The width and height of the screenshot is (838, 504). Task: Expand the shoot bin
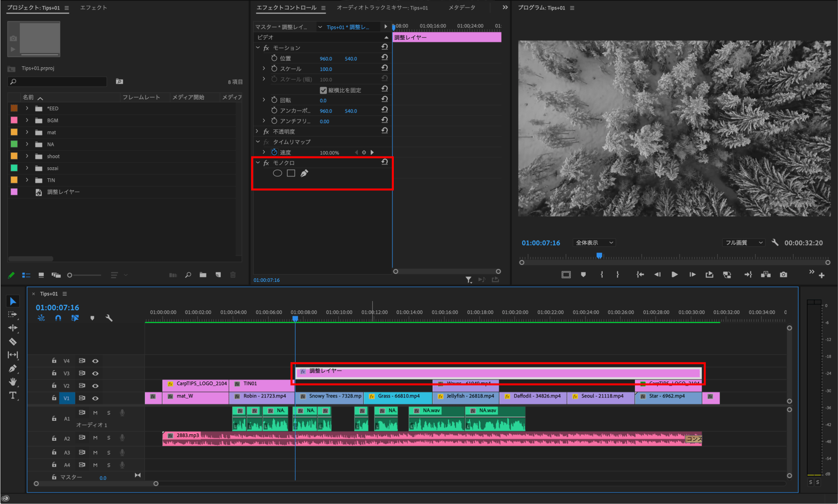click(27, 156)
